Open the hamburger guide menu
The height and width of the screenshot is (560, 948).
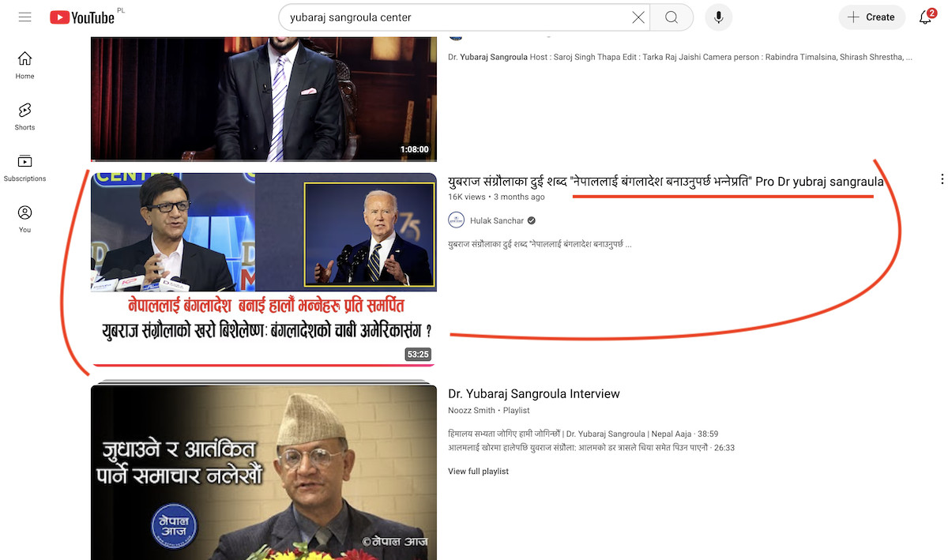click(x=24, y=17)
